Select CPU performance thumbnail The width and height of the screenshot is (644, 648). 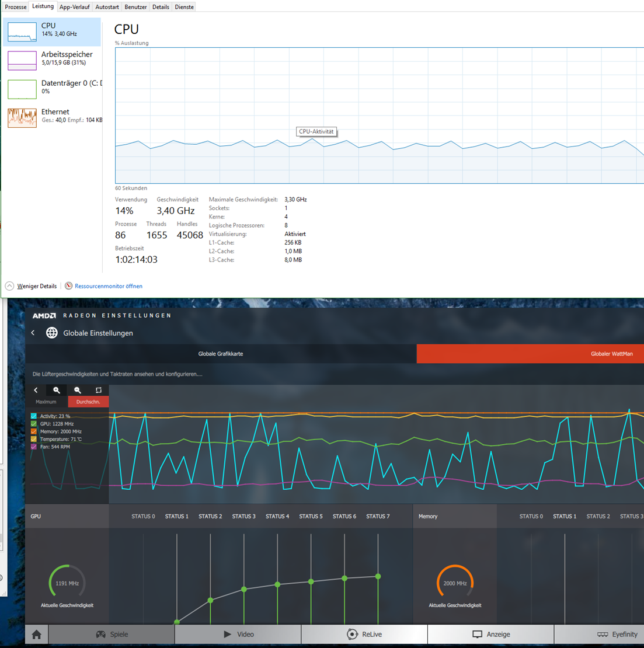[22, 32]
